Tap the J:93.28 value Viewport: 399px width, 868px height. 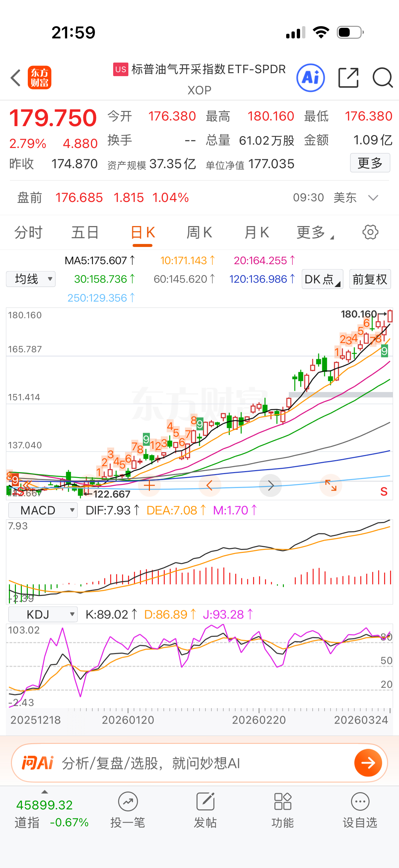(228, 614)
